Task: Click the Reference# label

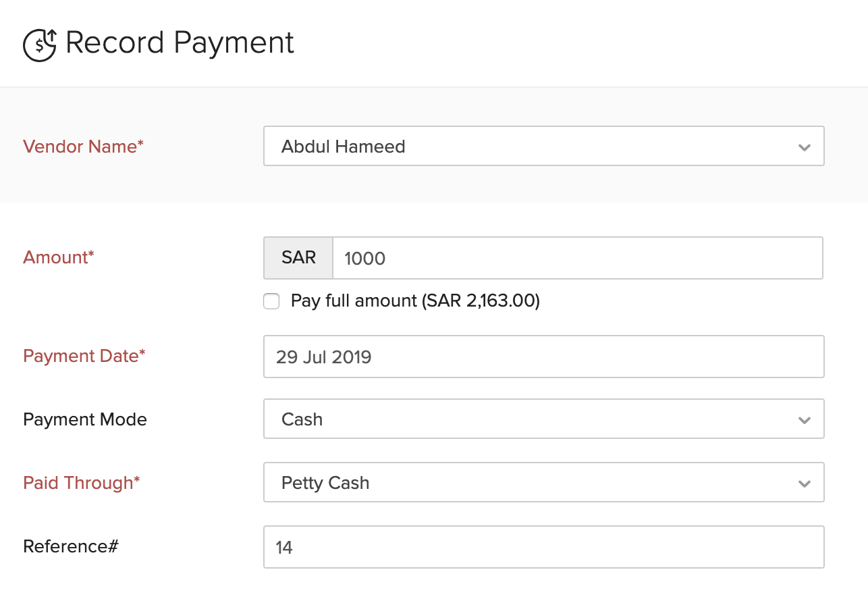Action: tap(70, 546)
